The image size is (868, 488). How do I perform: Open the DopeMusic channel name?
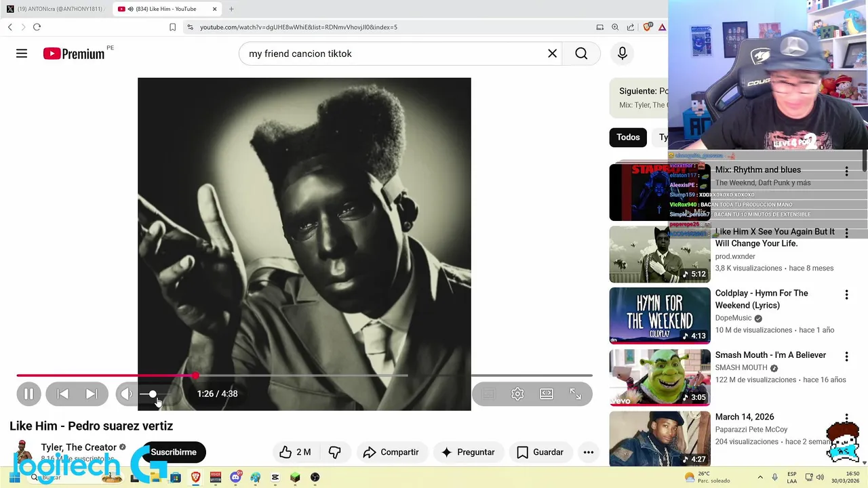point(733,318)
